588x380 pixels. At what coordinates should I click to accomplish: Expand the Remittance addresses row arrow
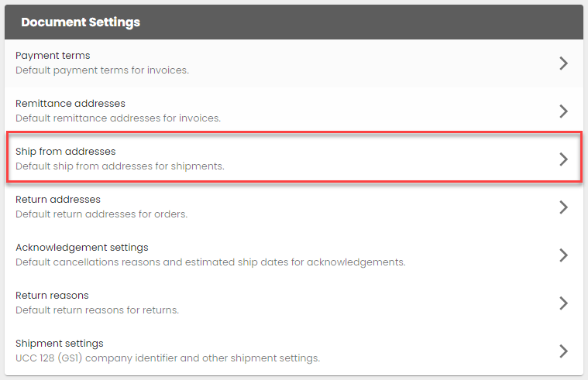click(564, 111)
